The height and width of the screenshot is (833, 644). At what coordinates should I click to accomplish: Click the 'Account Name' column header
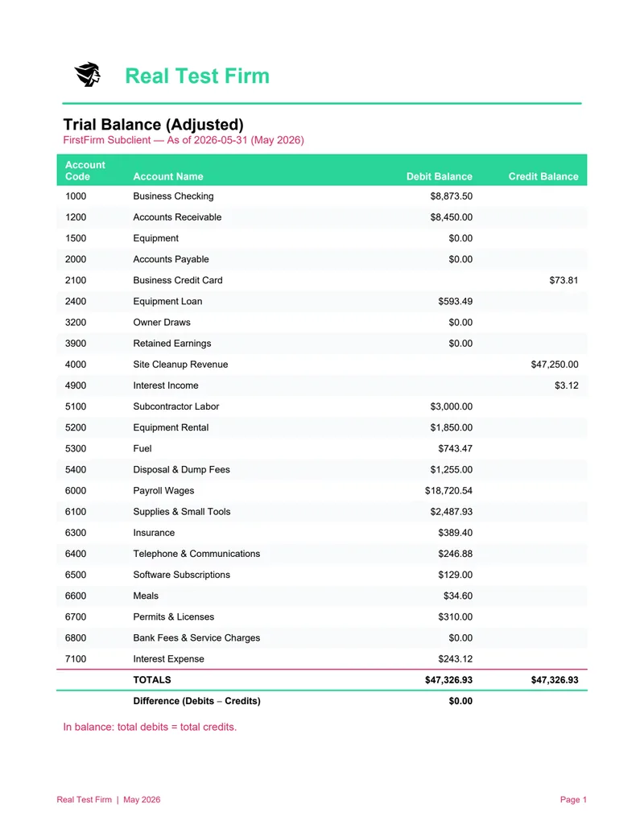168,176
